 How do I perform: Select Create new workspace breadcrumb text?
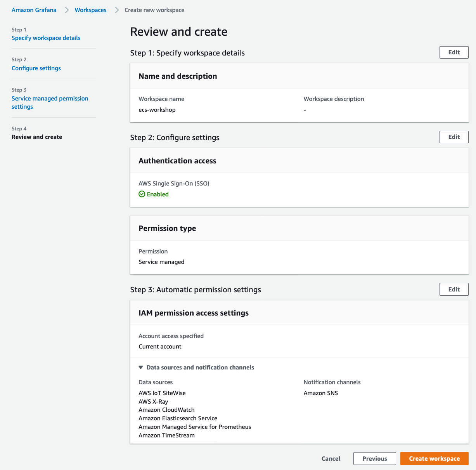[154, 10]
